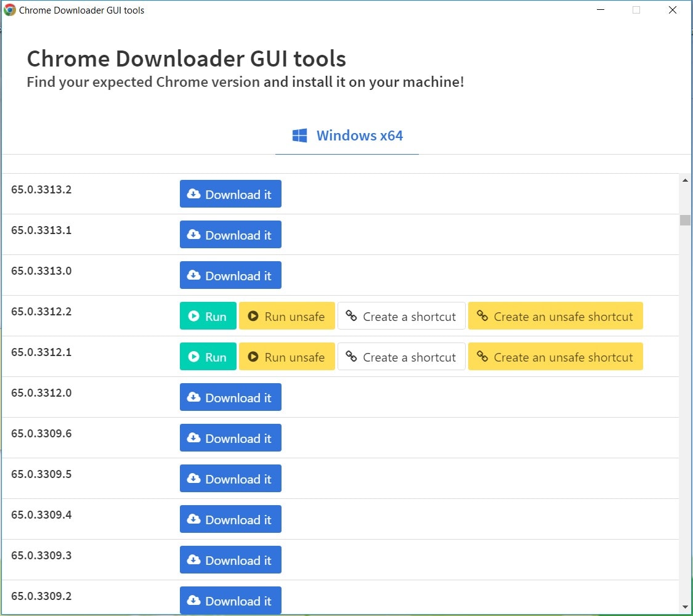Select the Windows x64 tab

click(x=347, y=136)
